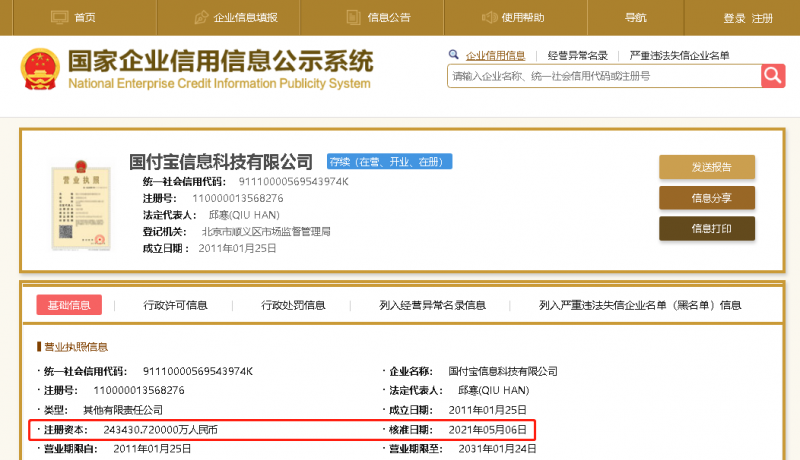Click the registration authority 北京市顺义区市场监督管理局

[x=266, y=232]
